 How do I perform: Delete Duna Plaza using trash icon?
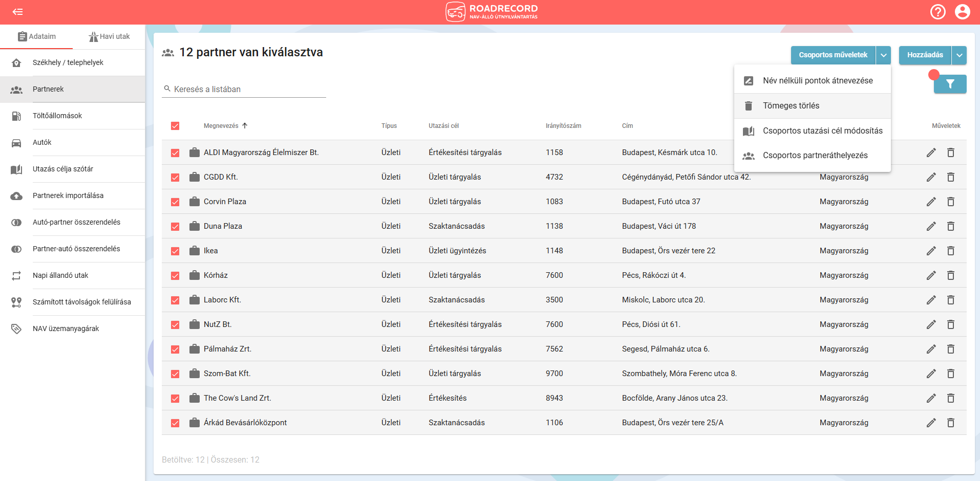[x=951, y=226]
